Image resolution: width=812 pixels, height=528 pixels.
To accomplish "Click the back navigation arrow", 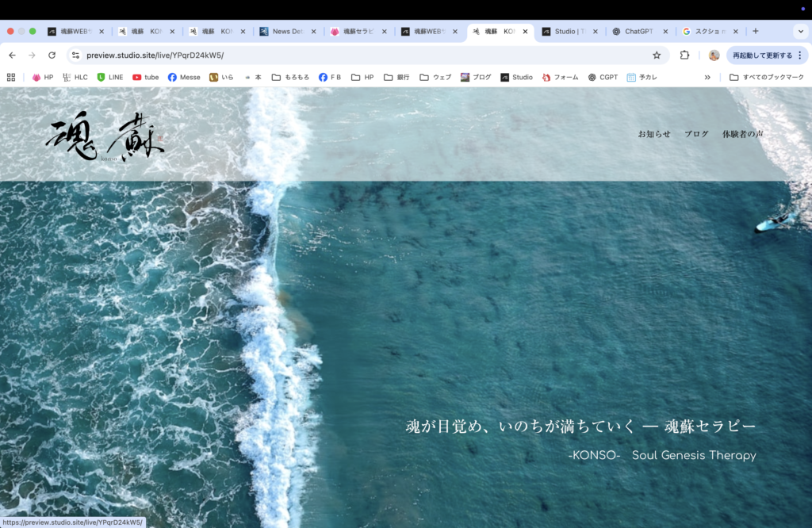I will 12,55.
